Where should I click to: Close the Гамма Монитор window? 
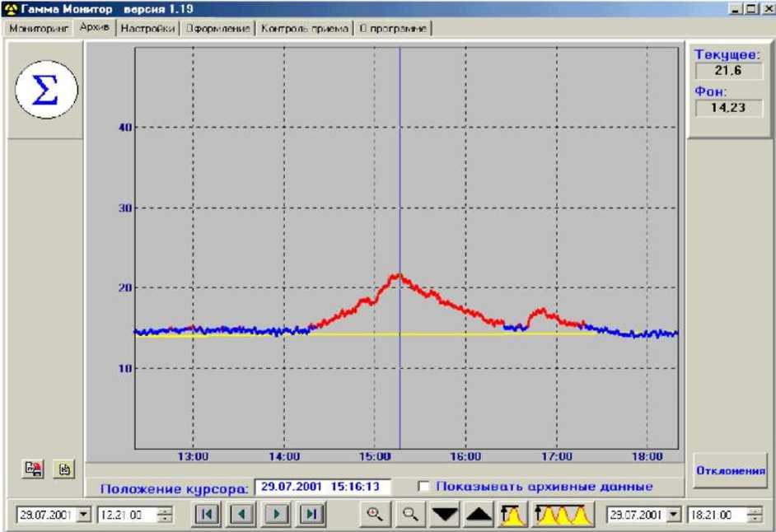pyautogui.click(x=767, y=9)
